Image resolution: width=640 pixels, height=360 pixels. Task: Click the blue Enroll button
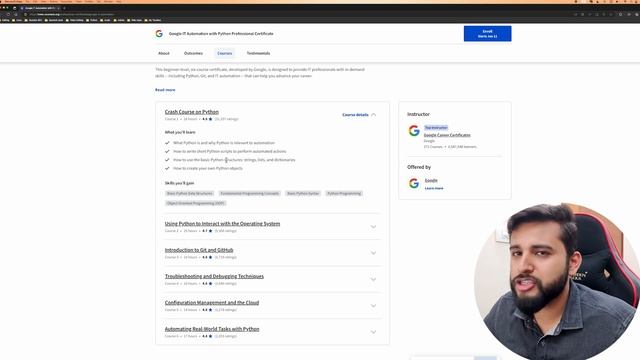(x=487, y=33)
